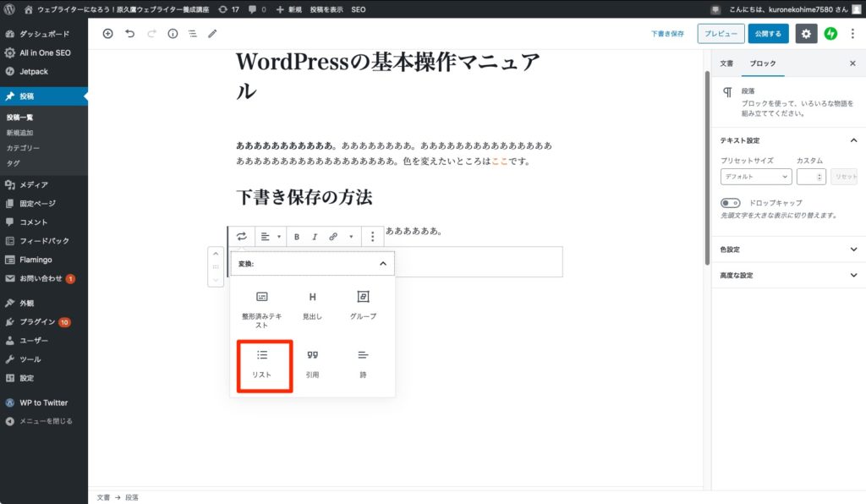Click the custom font size input
The height and width of the screenshot is (504, 866).
click(811, 177)
